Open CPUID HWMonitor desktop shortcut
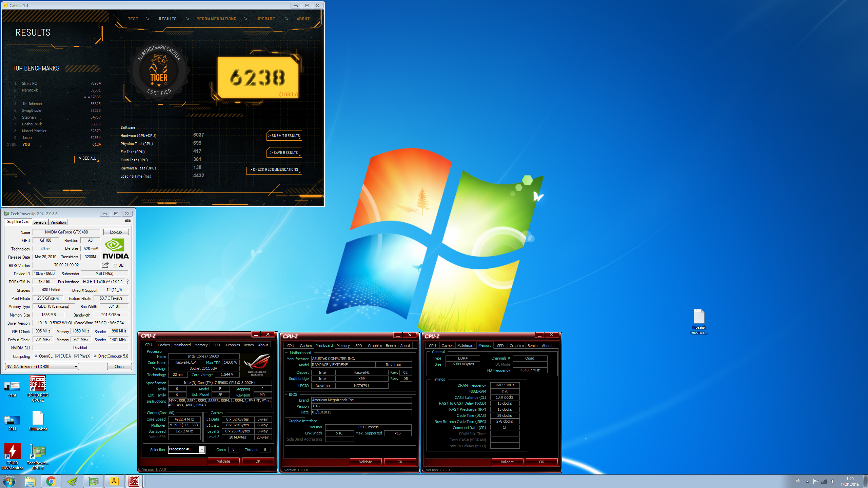Screen dimensions: 868x488 (12, 456)
